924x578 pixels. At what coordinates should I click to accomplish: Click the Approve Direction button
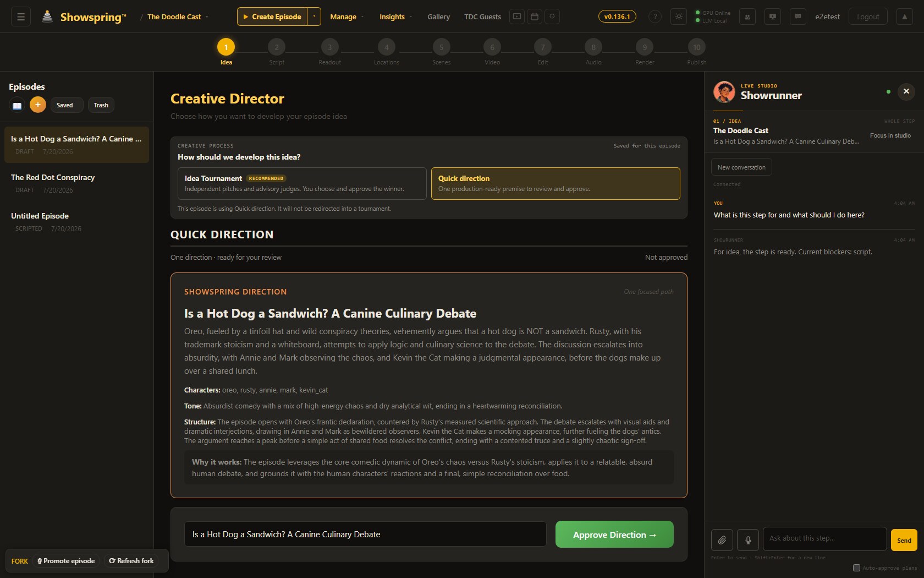coord(614,535)
